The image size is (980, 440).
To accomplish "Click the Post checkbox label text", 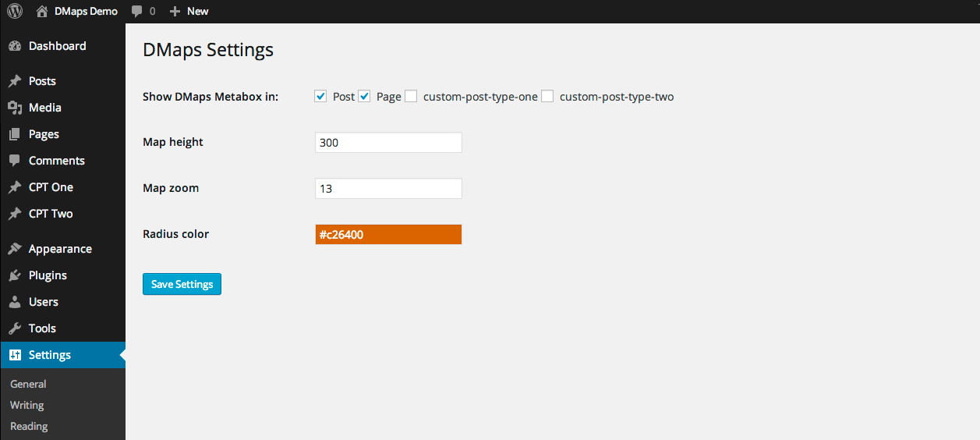I will point(344,97).
